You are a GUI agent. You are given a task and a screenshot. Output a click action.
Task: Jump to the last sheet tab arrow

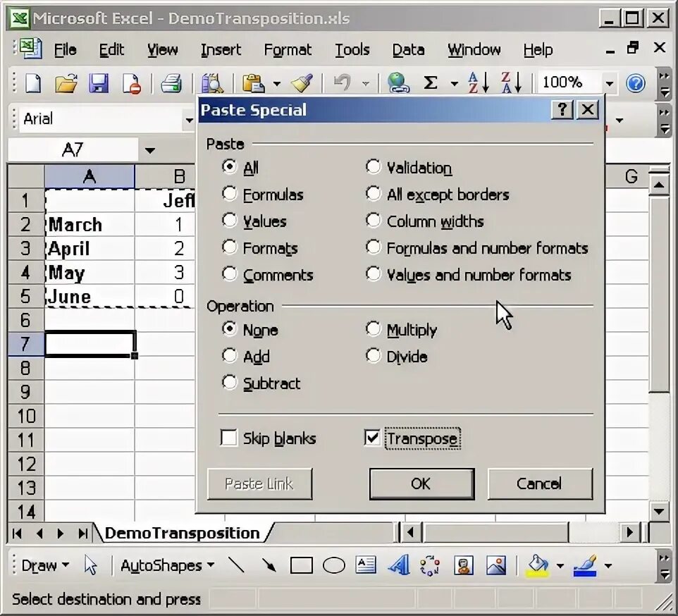click(x=82, y=533)
